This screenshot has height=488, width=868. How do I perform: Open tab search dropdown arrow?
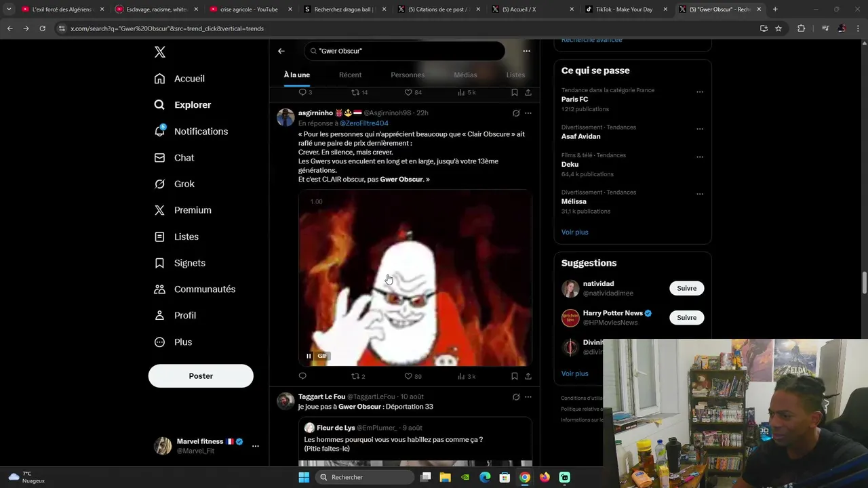[9, 9]
